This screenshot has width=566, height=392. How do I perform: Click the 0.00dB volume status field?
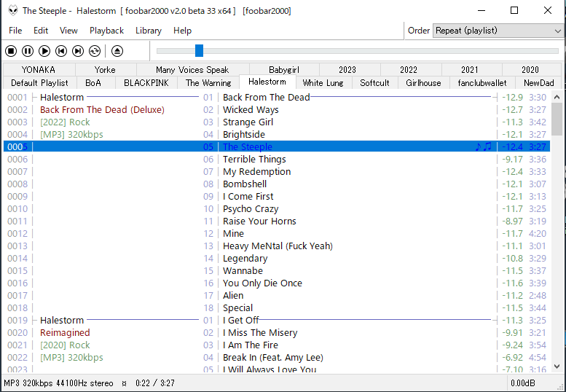pyautogui.click(x=523, y=383)
